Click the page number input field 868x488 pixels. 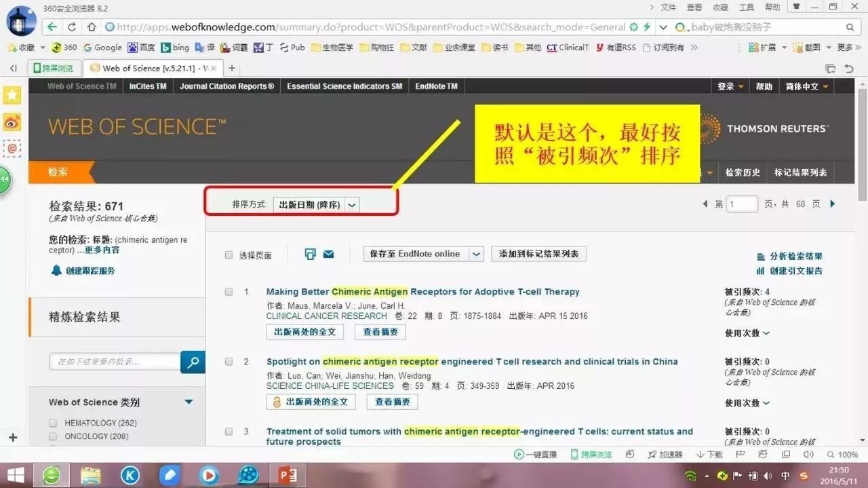tap(742, 204)
